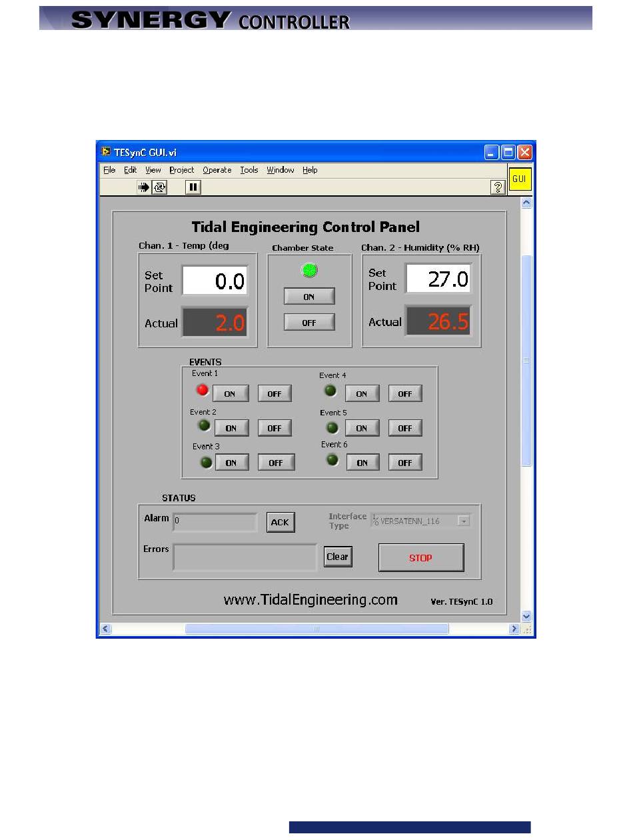
Task: Clear the errors field
Action: pos(338,557)
